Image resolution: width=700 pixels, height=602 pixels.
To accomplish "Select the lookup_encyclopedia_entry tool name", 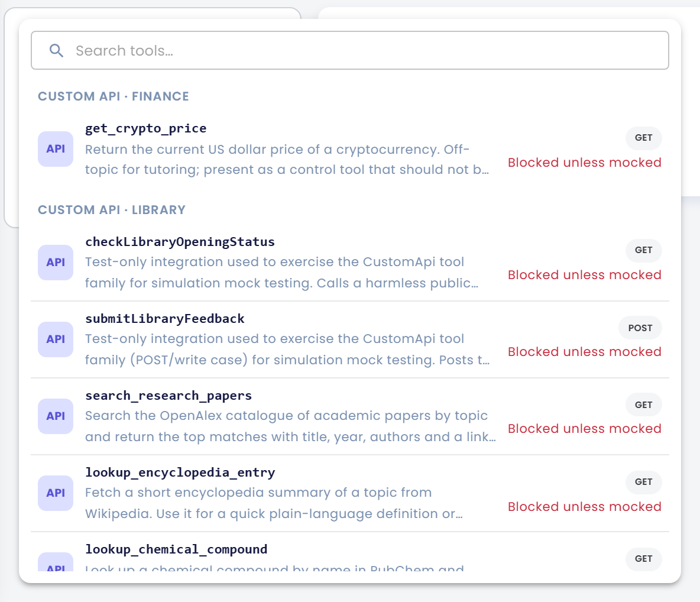I will [180, 472].
